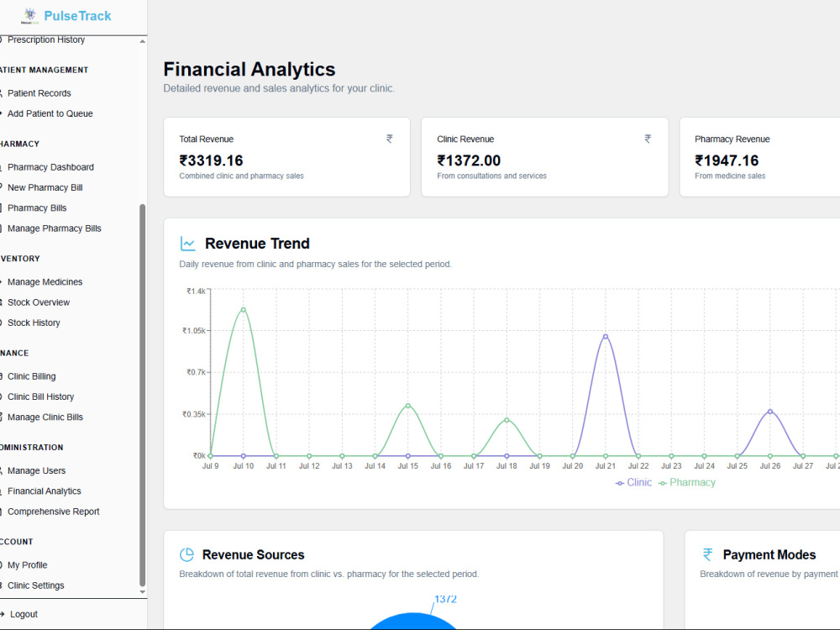Open Manage Pharmacy Bills
Viewport: 840px width, 630px height.
[x=54, y=228]
